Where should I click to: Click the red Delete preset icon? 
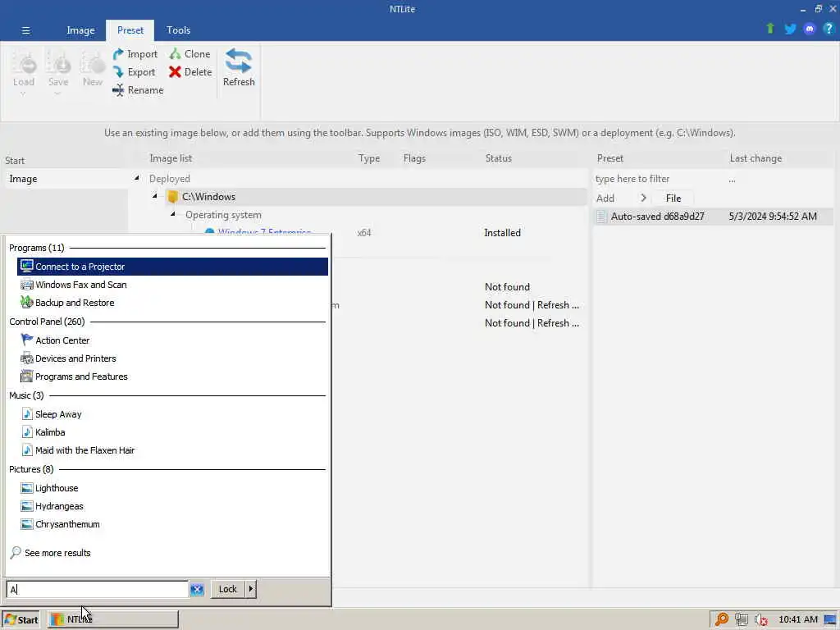(175, 72)
